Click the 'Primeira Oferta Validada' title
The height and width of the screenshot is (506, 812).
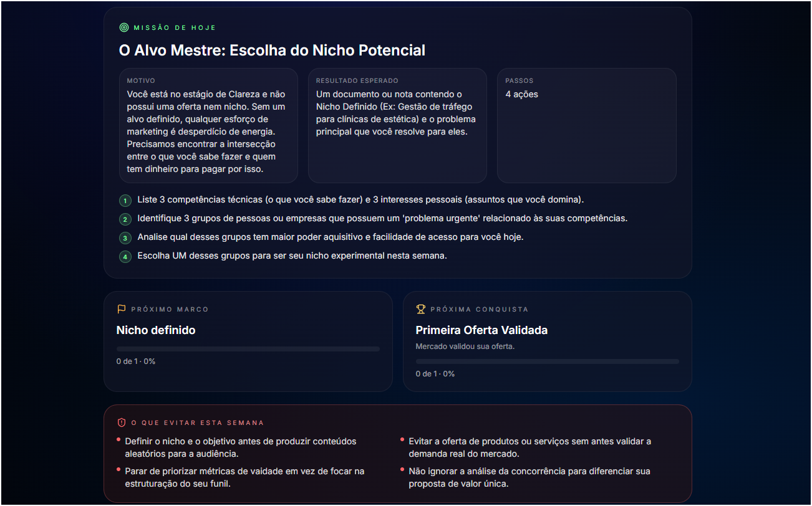pyautogui.click(x=481, y=330)
